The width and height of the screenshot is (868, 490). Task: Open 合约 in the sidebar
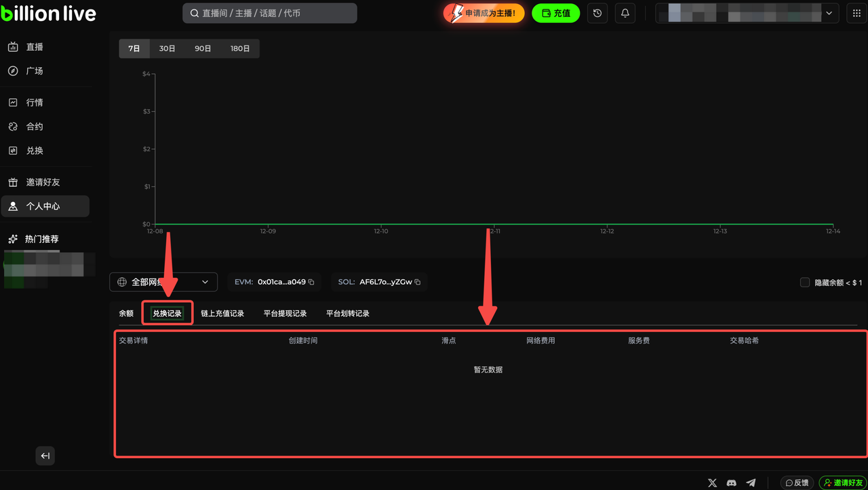tap(35, 127)
